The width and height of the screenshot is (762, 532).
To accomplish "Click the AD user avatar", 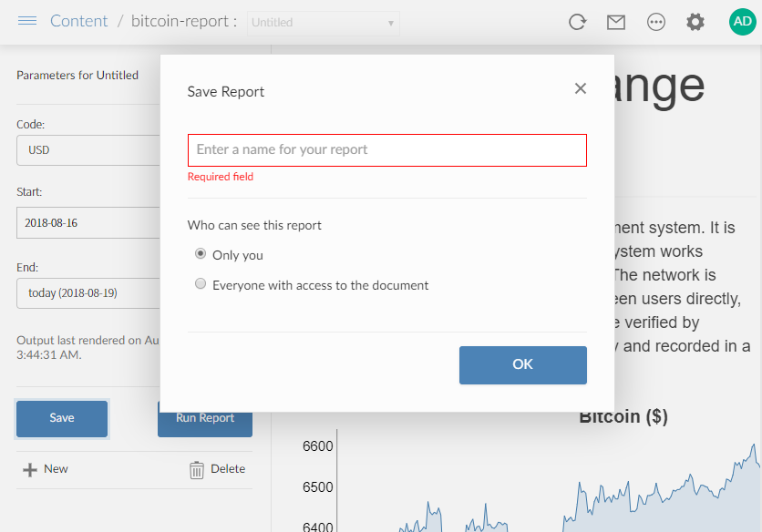I will tap(742, 22).
